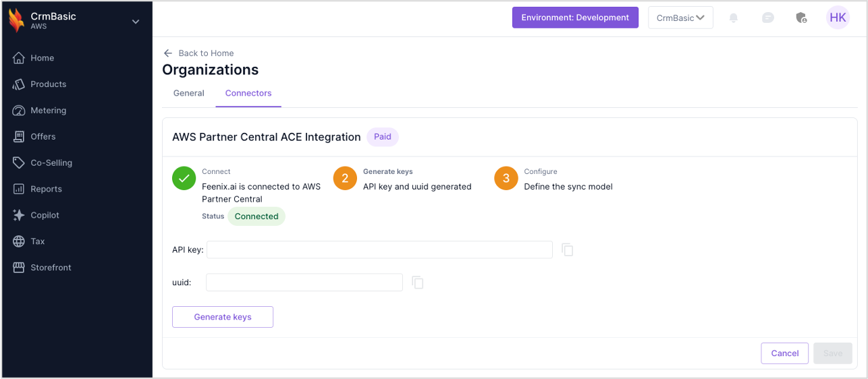Focus the uuid input field

point(304,283)
